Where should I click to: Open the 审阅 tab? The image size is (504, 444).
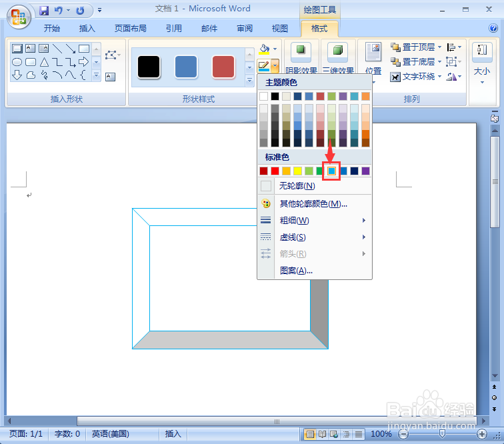pos(245,28)
